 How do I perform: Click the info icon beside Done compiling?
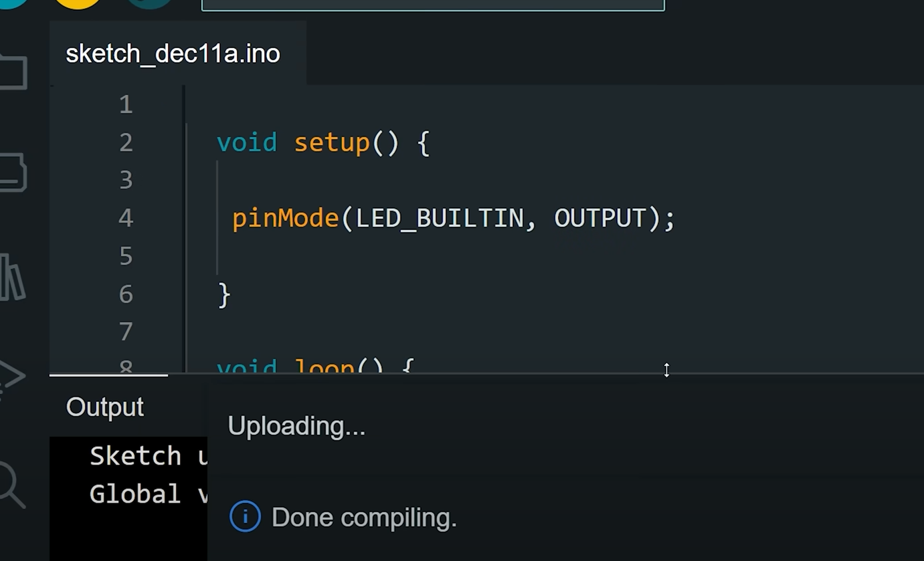[x=245, y=517]
